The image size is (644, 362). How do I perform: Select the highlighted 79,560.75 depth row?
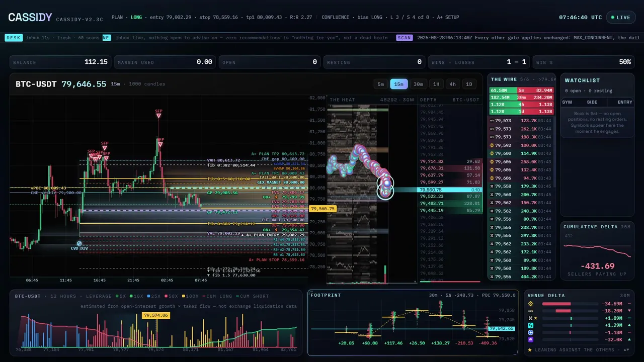[449, 190]
